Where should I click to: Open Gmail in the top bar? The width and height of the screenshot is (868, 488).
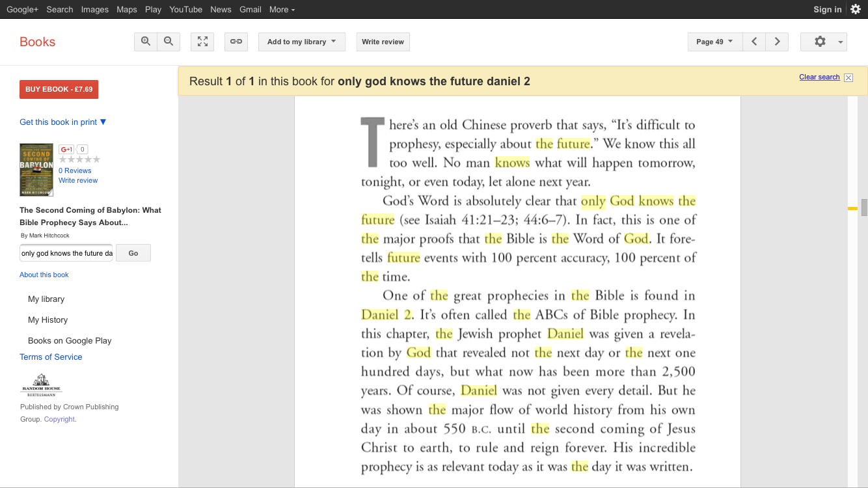coord(251,9)
